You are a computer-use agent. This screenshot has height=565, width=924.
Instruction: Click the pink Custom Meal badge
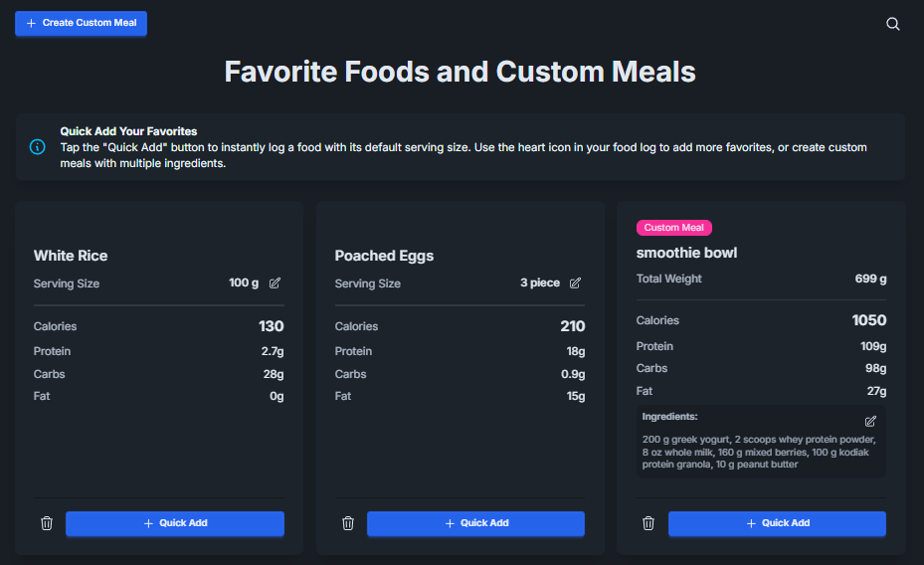(x=673, y=228)
